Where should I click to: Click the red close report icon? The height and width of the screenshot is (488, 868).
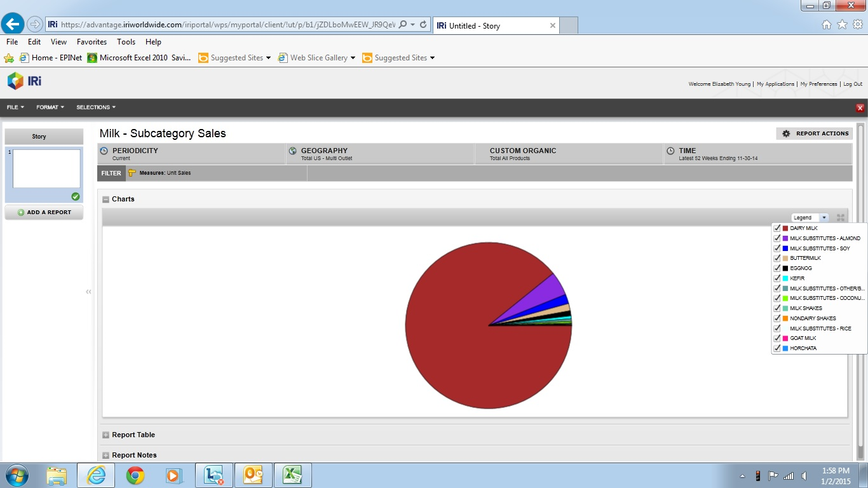point(860,108)
